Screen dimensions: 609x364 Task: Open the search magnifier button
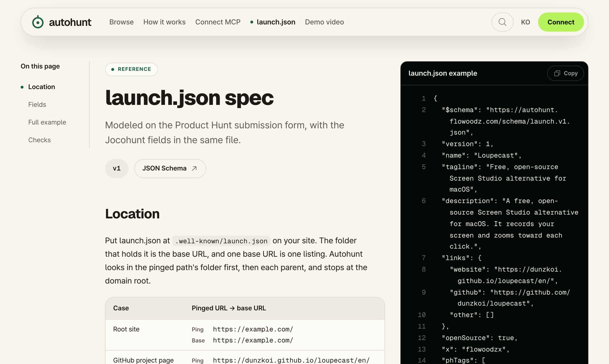[502, 22]
